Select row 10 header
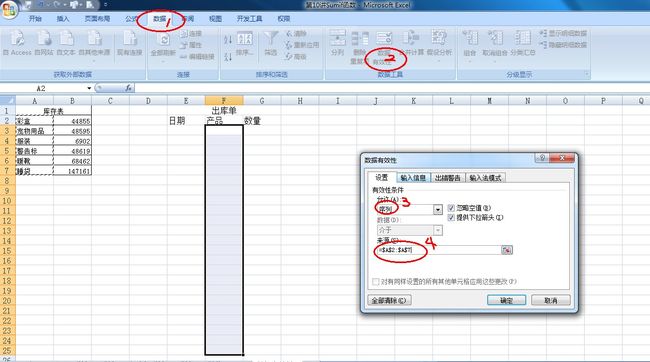The height and width of the screenshot is (362, 650). [x=7, y=201]
